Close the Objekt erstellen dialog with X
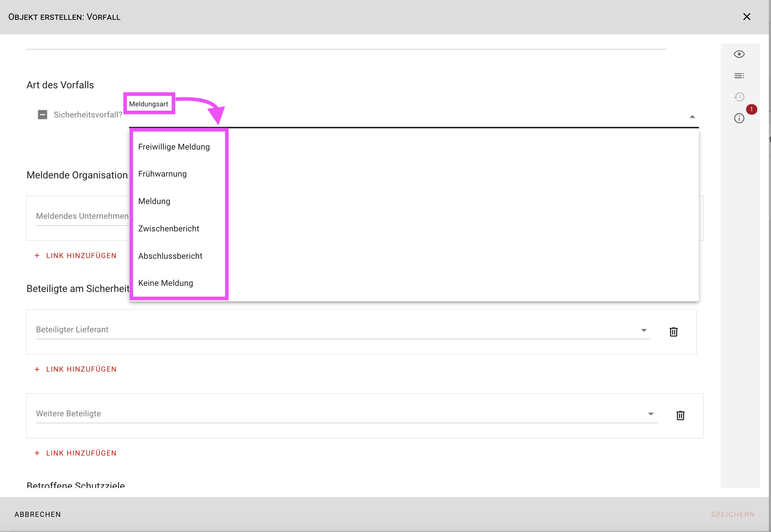771x532 pixels. click(747, 17)
